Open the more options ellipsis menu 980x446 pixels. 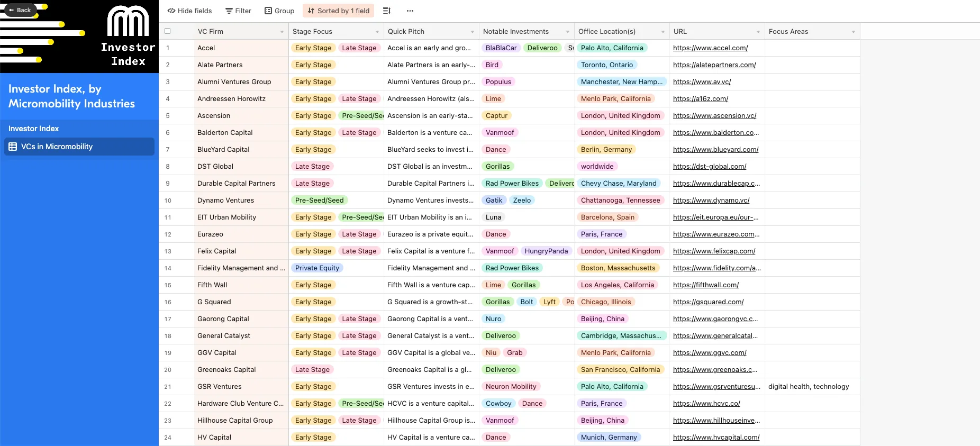click(x=410, y=11)
